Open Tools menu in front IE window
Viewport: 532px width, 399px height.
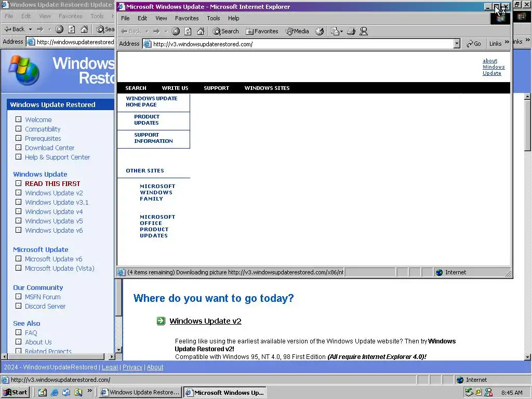click(x=214, y=18)
